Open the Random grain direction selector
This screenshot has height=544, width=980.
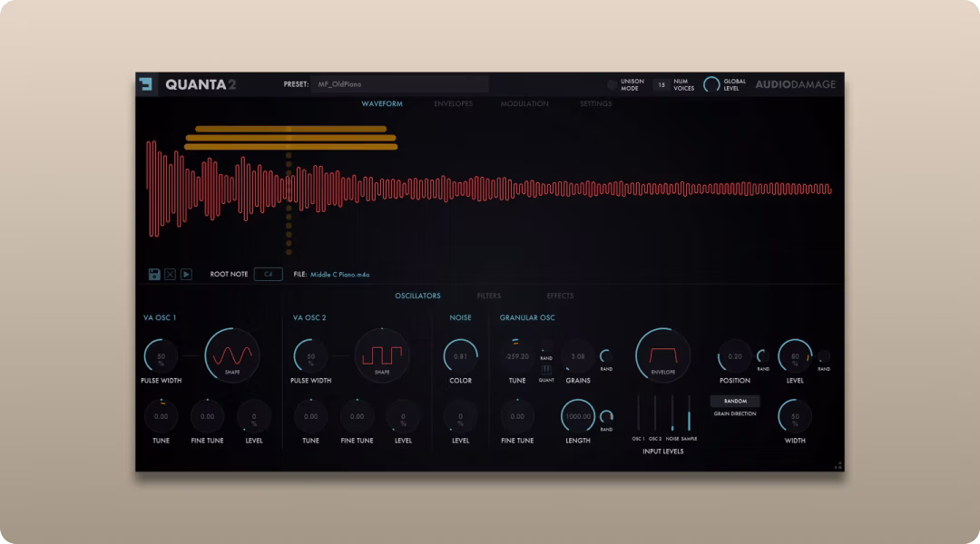click(x=735, y=401)
